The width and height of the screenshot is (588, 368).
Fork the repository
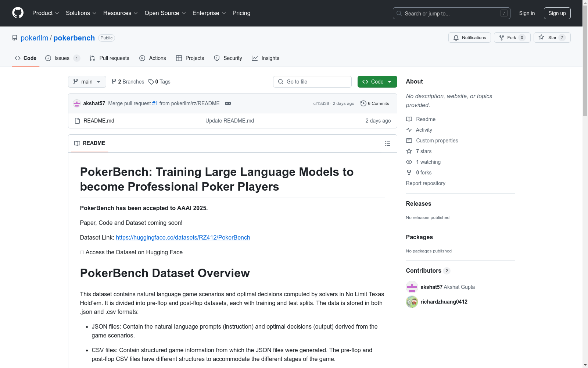click(x=512, y=38)
